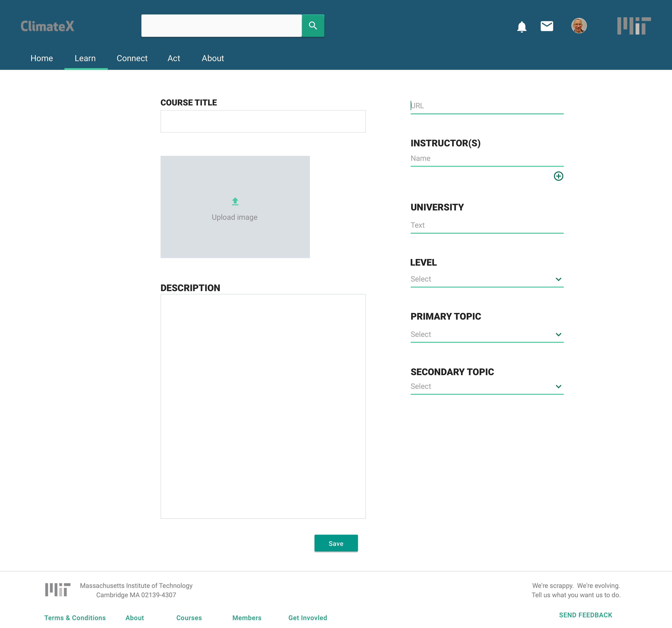Focus the instructor Name field

(487, 158)
